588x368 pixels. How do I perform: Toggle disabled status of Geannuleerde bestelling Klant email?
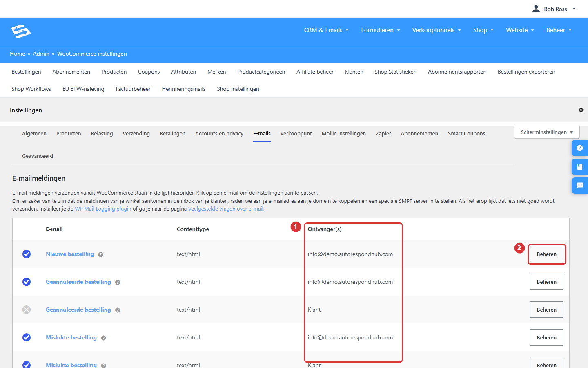pyautogui.click(x=27, y=310)
